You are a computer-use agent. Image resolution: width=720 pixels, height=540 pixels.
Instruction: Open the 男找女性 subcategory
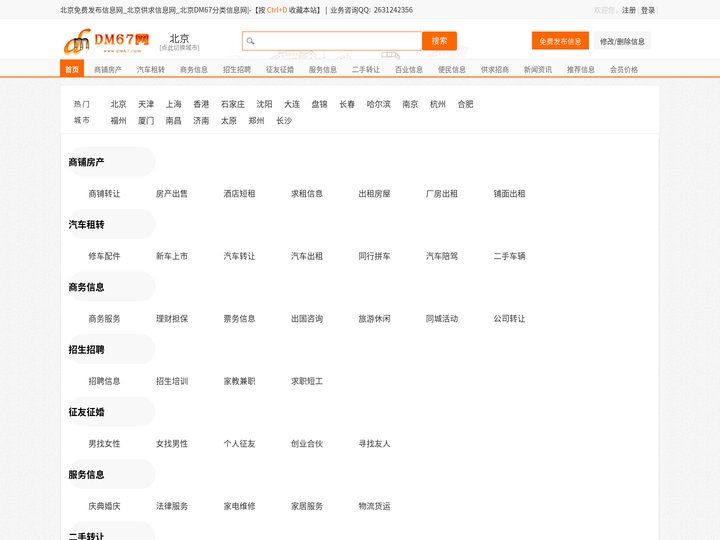click(x=104, y=444)
